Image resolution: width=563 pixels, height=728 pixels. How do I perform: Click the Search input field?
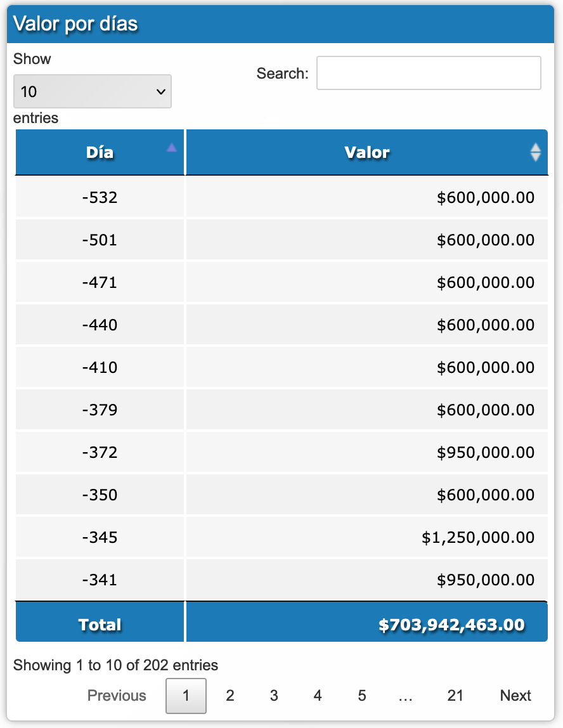point(429,73)
